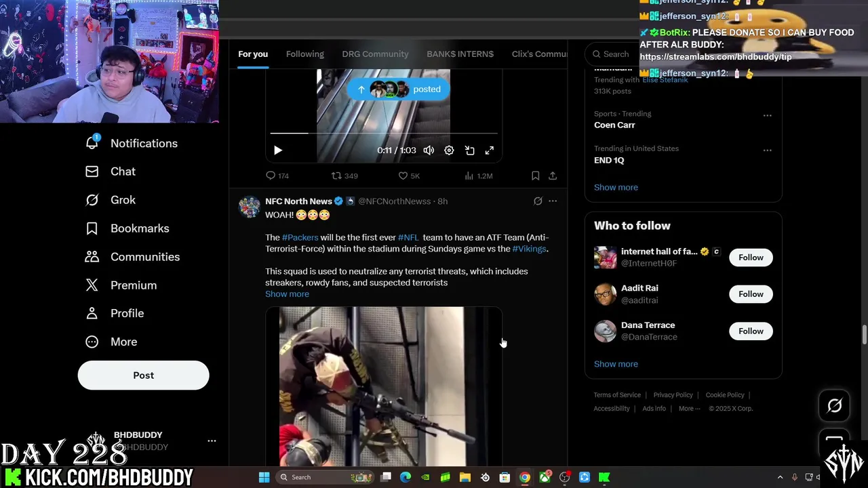Viewport: 868px width, 488px height.
Task: Open Cookie Policy link
Action: 725,395
